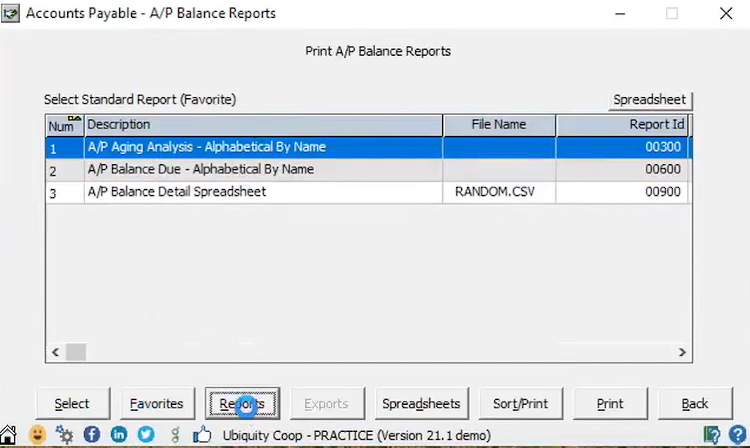Click the Spreadsheet button above the table
750x448 pixels.
650,100
